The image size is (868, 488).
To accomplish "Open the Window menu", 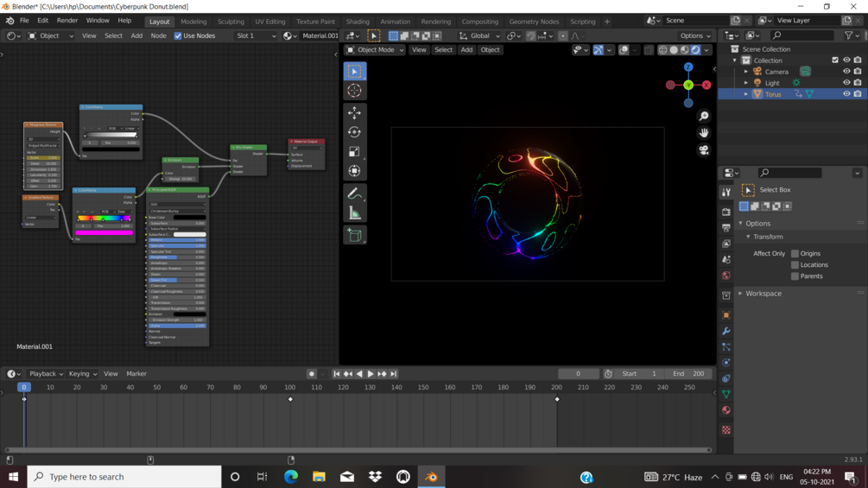I will (x=98, y=21).
